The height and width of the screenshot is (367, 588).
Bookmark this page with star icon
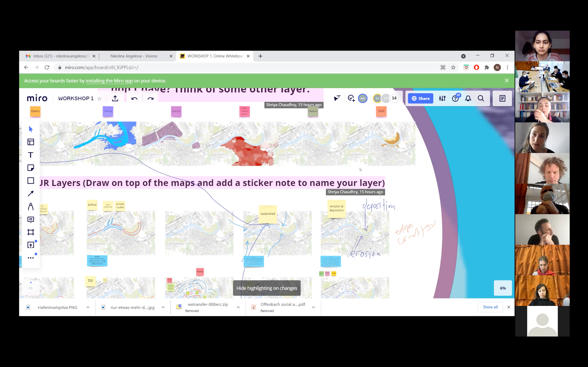point(453,67)
